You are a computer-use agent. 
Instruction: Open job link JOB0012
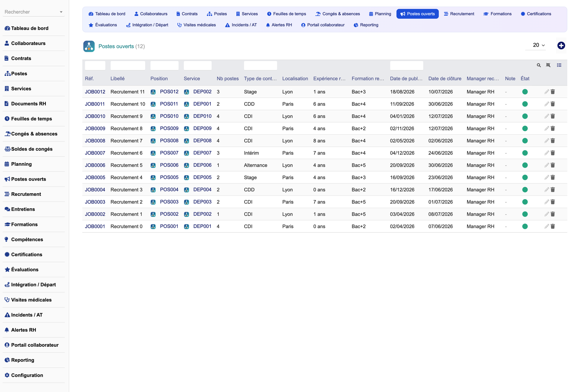coord(95,92)
